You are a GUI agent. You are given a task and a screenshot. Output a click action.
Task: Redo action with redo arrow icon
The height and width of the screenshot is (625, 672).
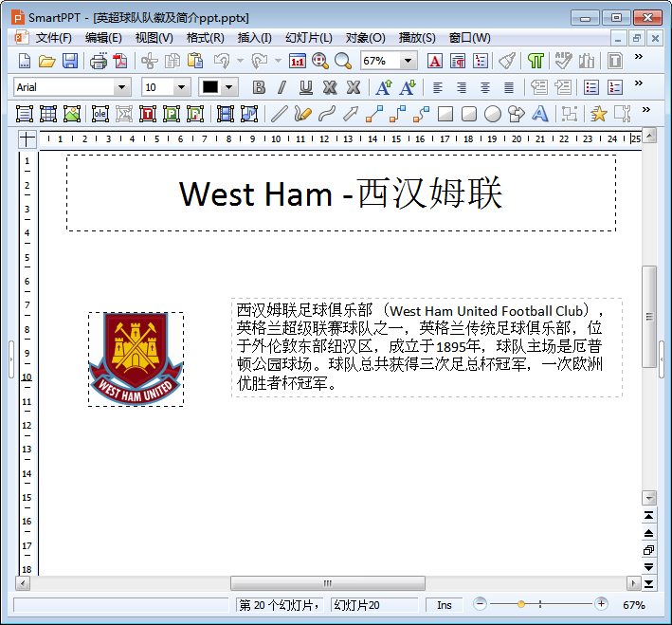[259, 61]
